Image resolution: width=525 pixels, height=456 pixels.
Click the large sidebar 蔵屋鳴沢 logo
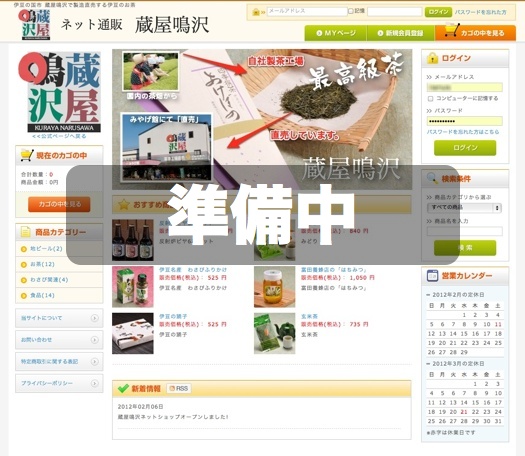pyautogui.click(x=59, y=92)
